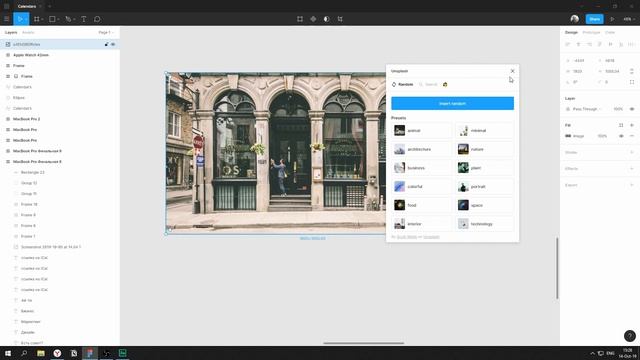Select Random tab in Unsplash panel
640x360 pixels.
tap(402, 84)
